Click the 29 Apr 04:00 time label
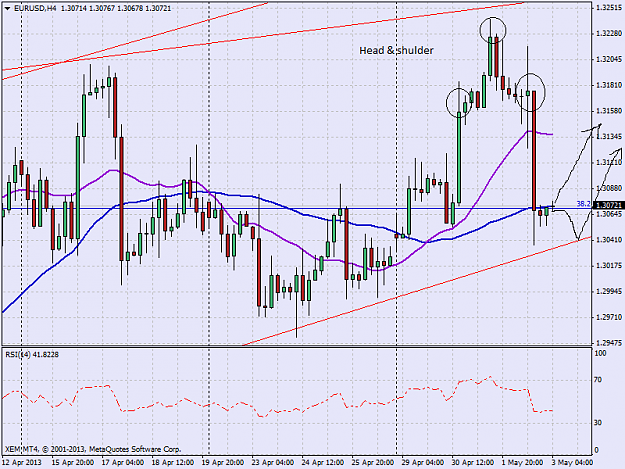This screenshot has height=469, width=625. coord(423,463)
